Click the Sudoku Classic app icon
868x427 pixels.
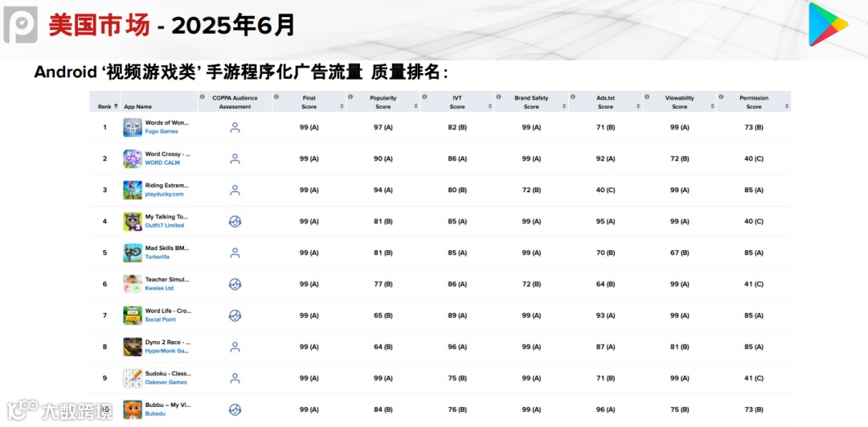tap(133, 378)
